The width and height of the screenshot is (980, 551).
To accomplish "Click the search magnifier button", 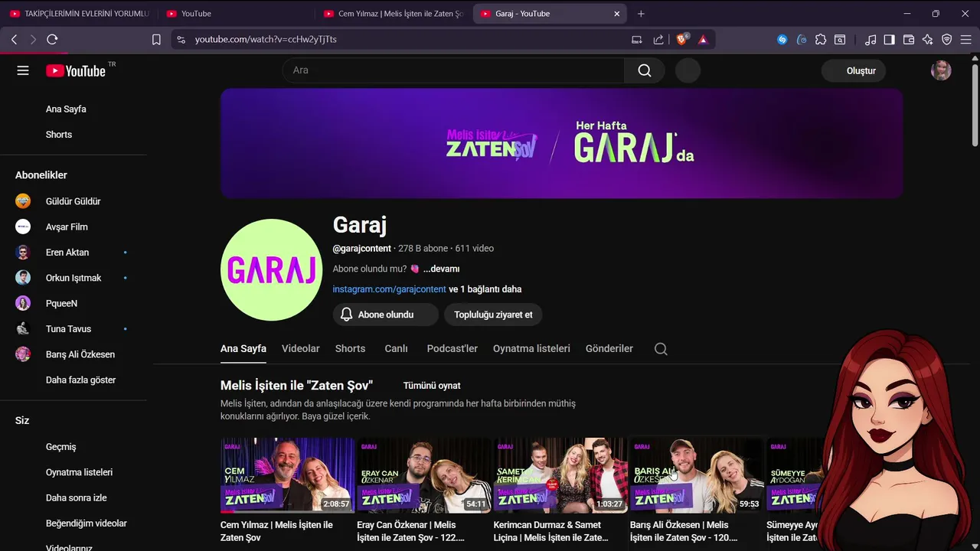I will tap(645, 70).
